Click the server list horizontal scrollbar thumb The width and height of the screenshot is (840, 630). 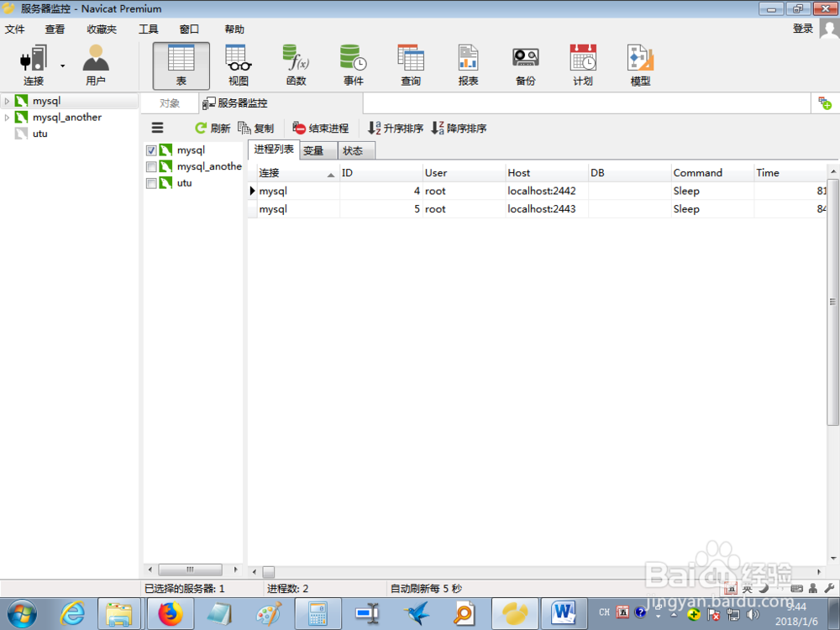[190, 570]
